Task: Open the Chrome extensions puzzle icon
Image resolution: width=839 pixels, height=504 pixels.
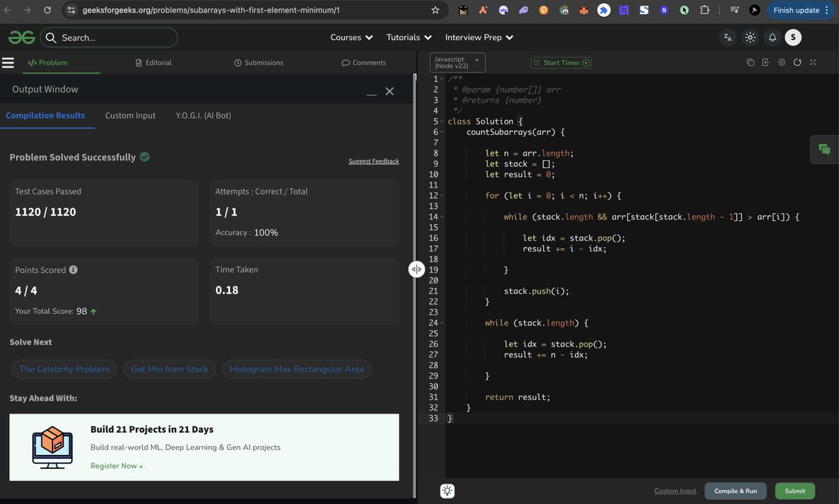Action: click(x=704, y=10)
